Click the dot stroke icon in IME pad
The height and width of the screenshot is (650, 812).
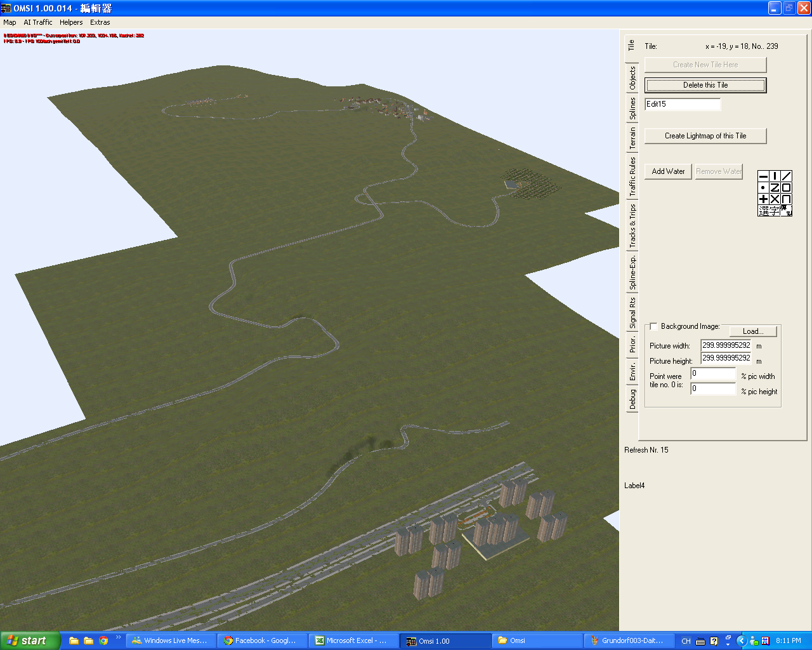click(x=763, y=187)
